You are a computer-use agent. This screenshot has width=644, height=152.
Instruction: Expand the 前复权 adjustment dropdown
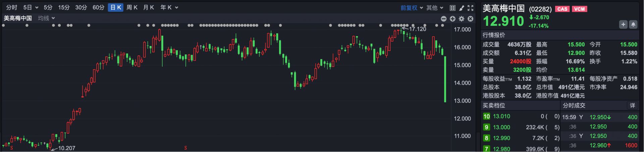[x=412, y=8]
